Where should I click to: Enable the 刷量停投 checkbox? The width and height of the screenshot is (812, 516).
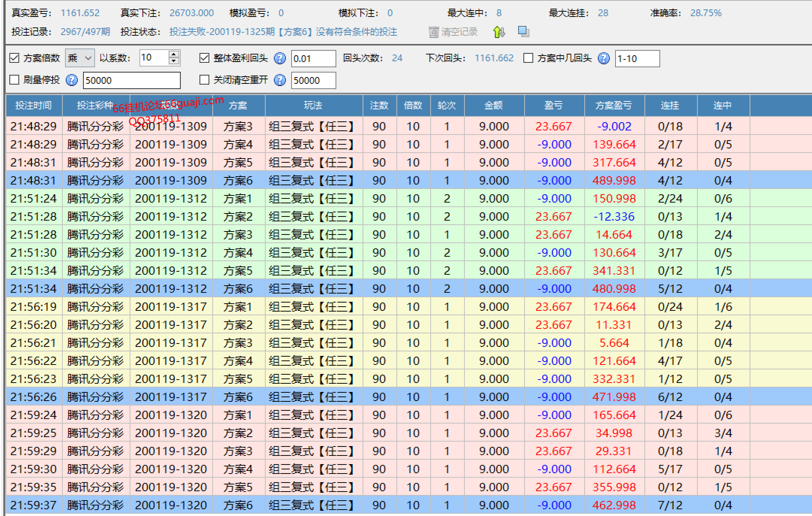(x=14, y=80)
